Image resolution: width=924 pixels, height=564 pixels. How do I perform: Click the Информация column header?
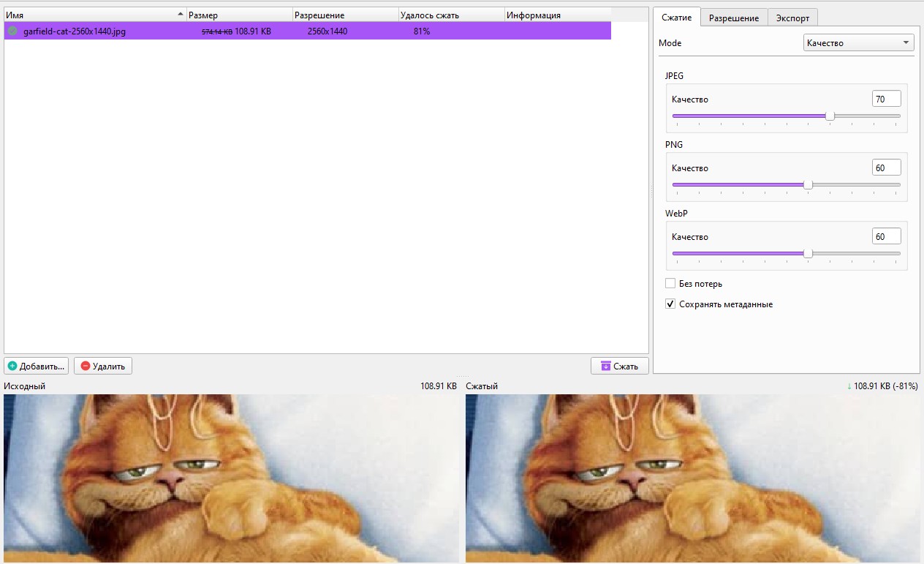tap(558, 15)
